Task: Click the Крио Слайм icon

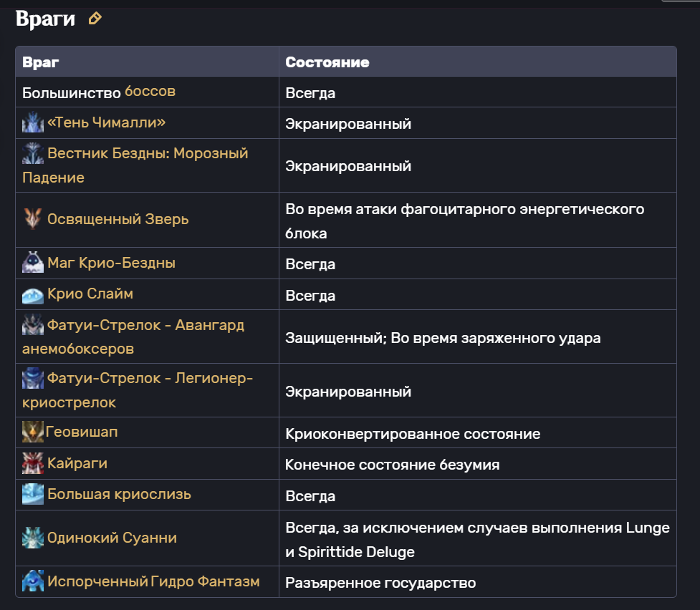Action: click(33, 294)
